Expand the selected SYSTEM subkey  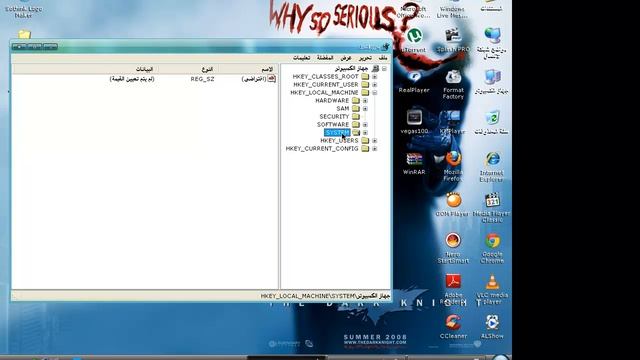pos(365,133)
